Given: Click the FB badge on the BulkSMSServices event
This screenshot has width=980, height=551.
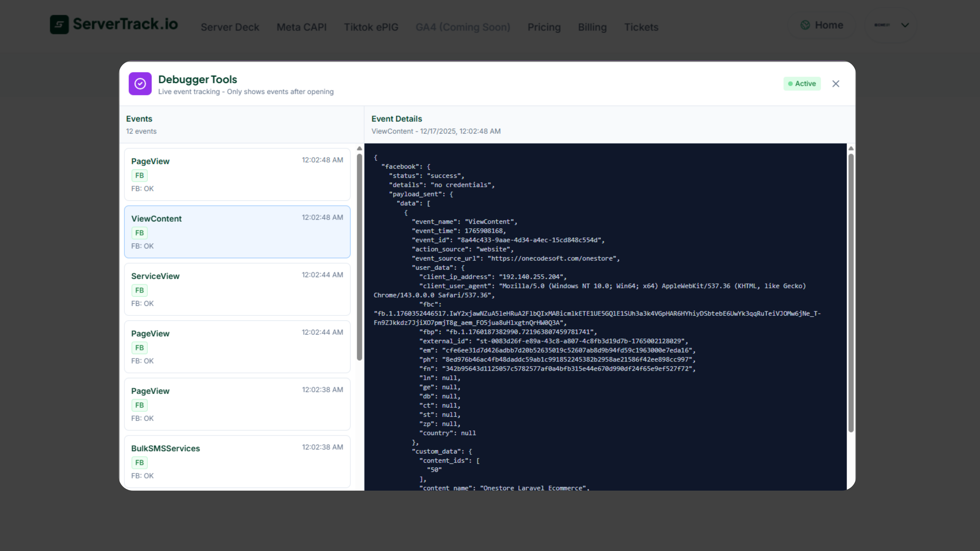Looking at the screenshot, I should pyautogui.click(x=139, y=462).
